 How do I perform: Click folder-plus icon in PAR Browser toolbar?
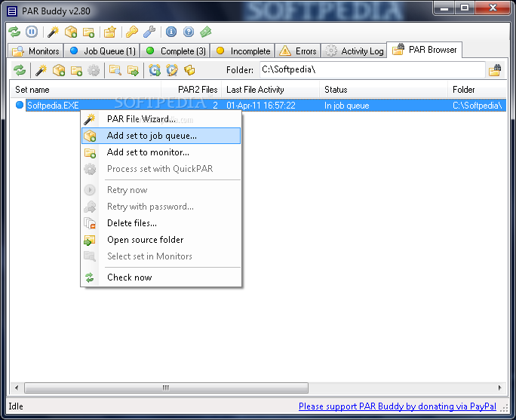[77, 70]
